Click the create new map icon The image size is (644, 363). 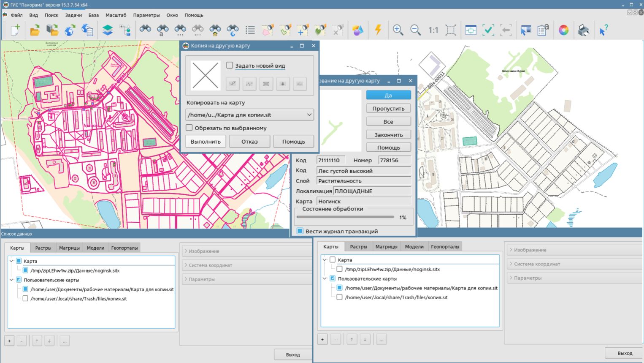pyautogui.click(x=15, y=30)
